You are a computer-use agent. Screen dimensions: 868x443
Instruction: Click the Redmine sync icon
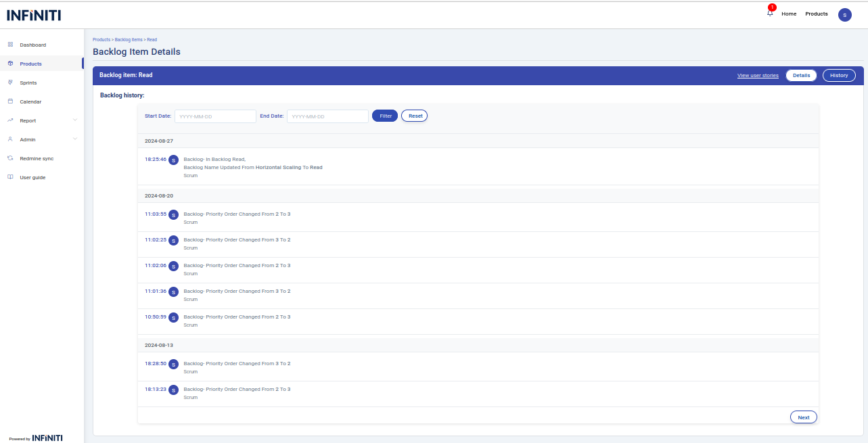click(x=10, y=158)
